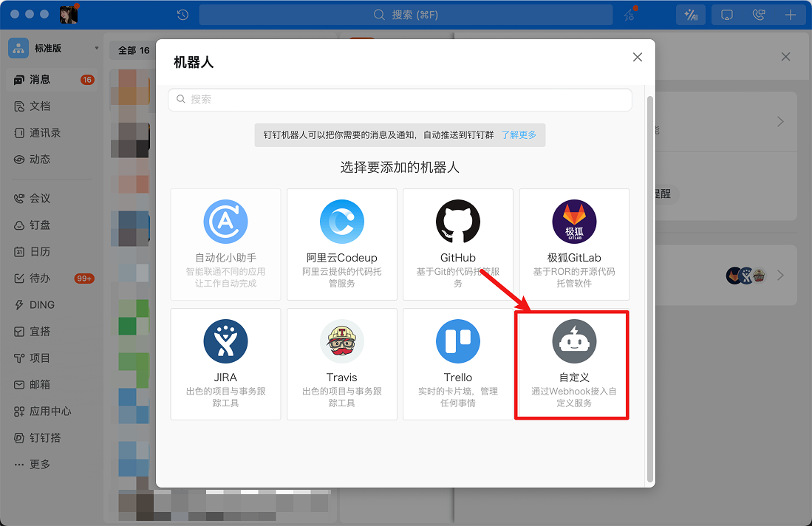812x526 pixels.
Task: Start a call via the phone icon
Action: 759,14
